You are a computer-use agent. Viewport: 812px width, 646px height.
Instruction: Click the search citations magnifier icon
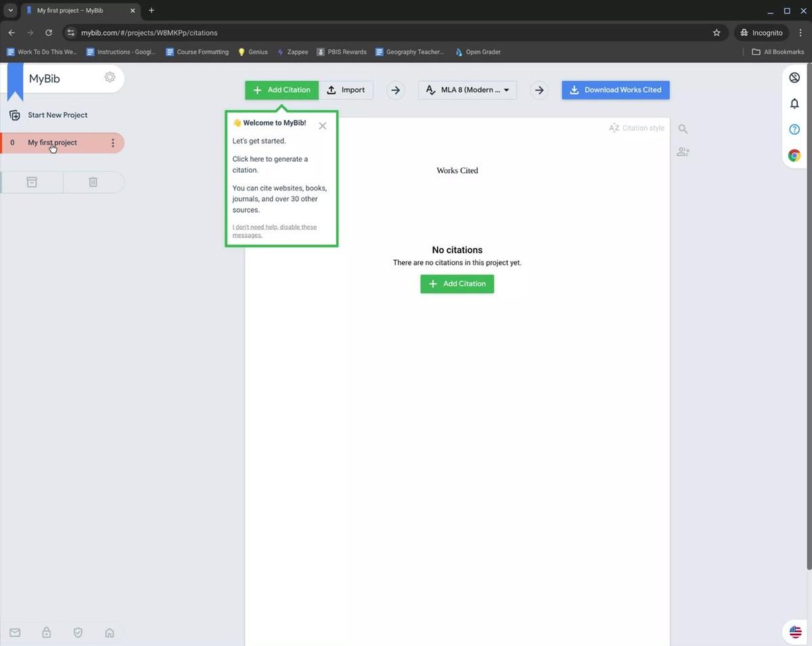coord(683,129)
